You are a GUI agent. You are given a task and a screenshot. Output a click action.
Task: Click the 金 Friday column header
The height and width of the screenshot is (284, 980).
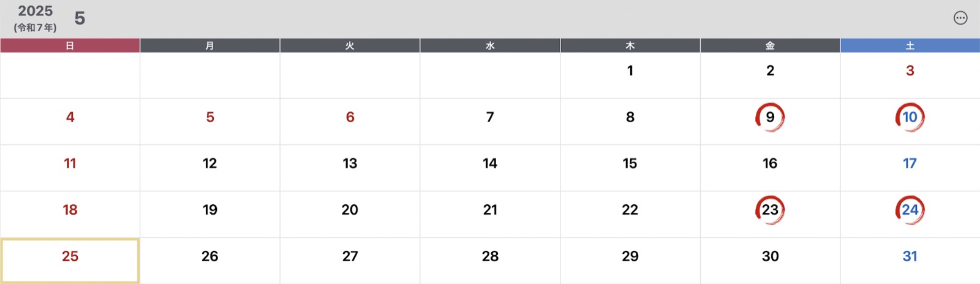tap(770, 45)
